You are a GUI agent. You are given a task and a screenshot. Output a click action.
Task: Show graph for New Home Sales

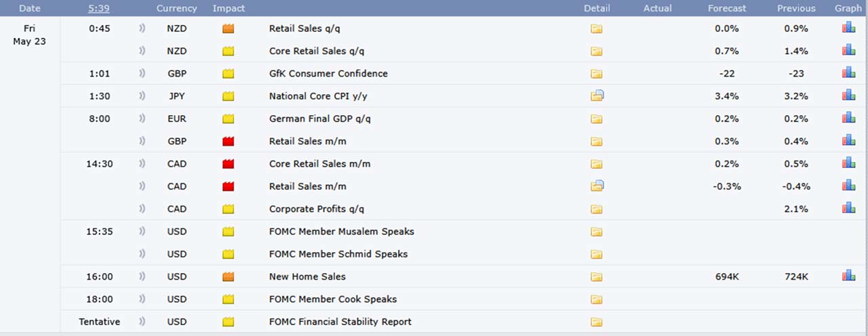tap(848, 276)
